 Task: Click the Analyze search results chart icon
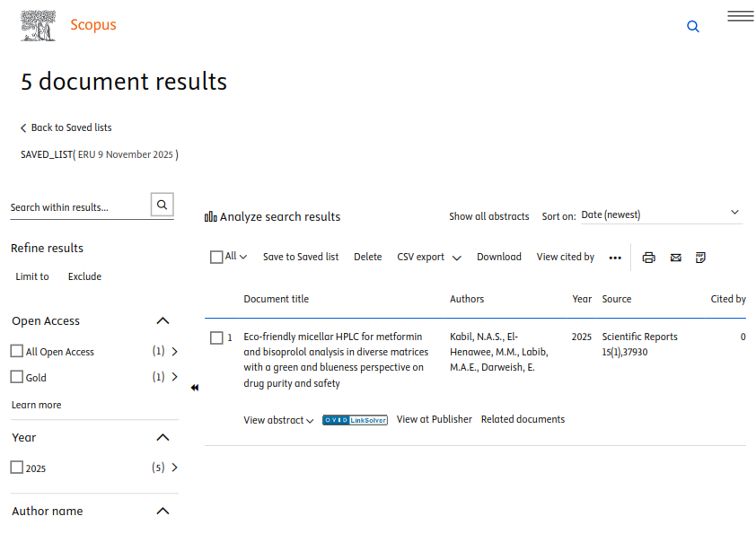(x=211, y=216)
